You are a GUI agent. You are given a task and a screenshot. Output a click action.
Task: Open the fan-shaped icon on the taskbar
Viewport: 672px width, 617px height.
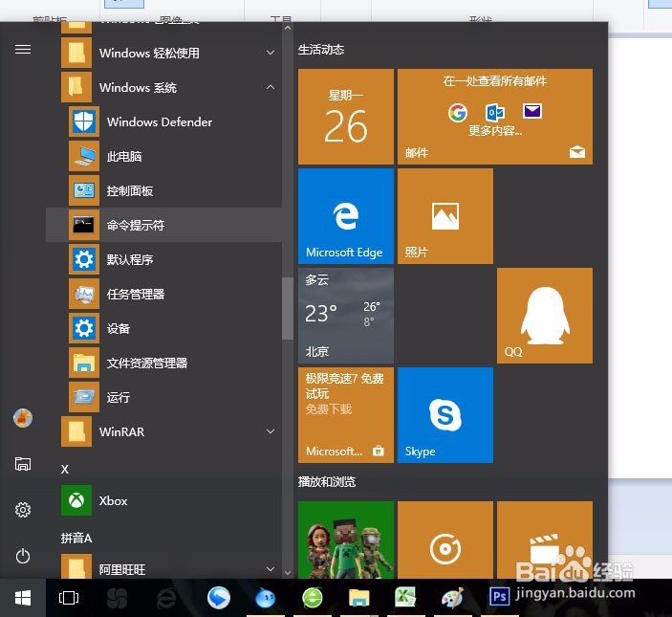coord(117,598)
